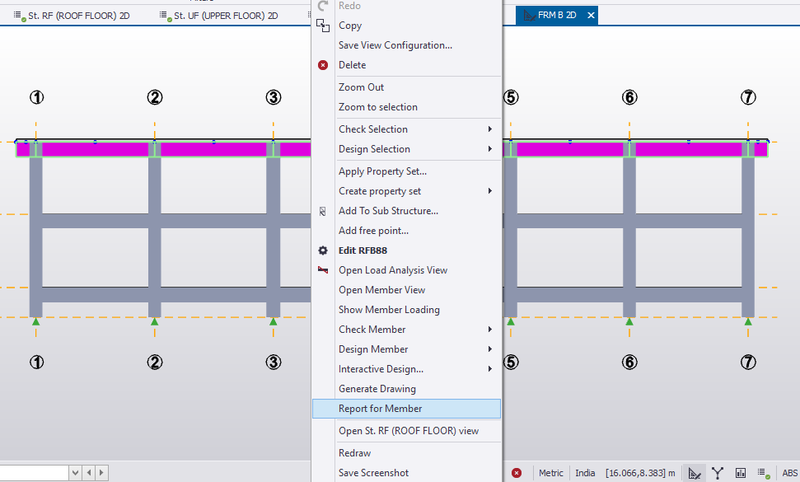The width and height of the screenshot is (800, 482).
Task: Choose Report for Member from context menu
Action: coord(407,409)
